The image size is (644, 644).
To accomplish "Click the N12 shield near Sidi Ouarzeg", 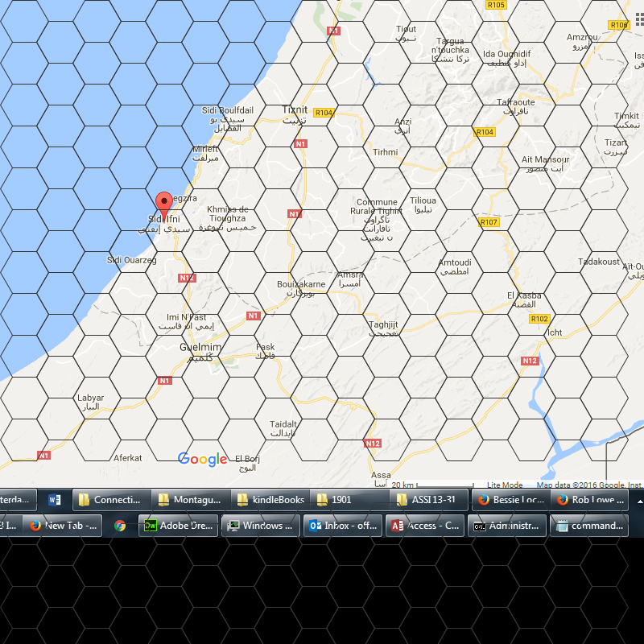I will (x=187, y=278).
